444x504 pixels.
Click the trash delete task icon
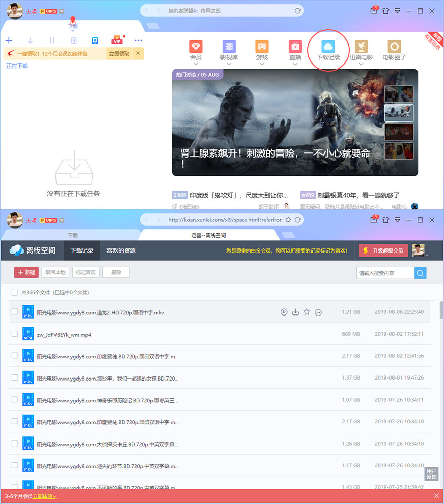click(x=74, y=40)
